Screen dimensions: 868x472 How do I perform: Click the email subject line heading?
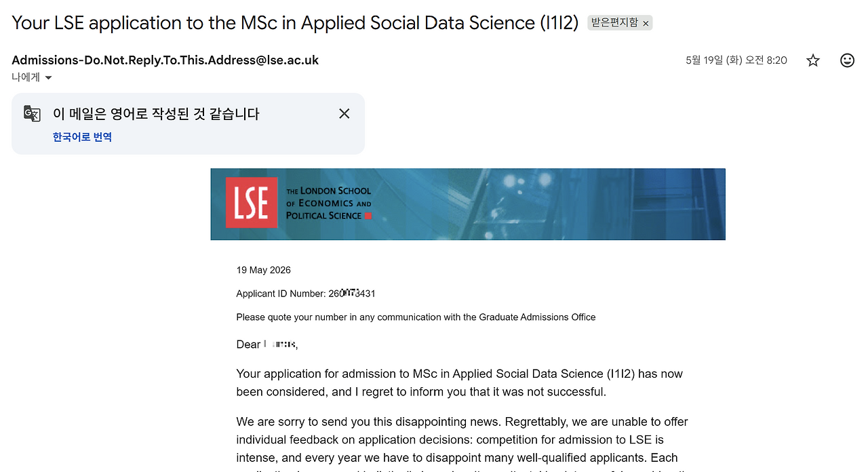(295, 22)
